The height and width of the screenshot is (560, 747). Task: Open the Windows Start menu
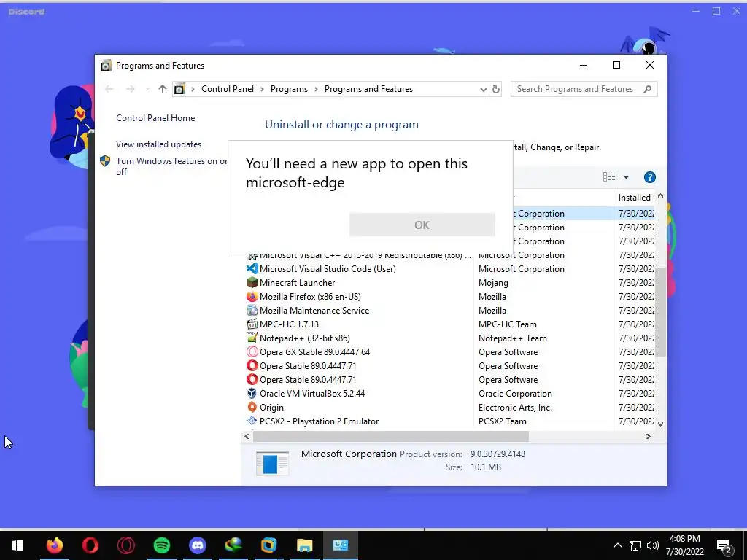coord(18,545)
